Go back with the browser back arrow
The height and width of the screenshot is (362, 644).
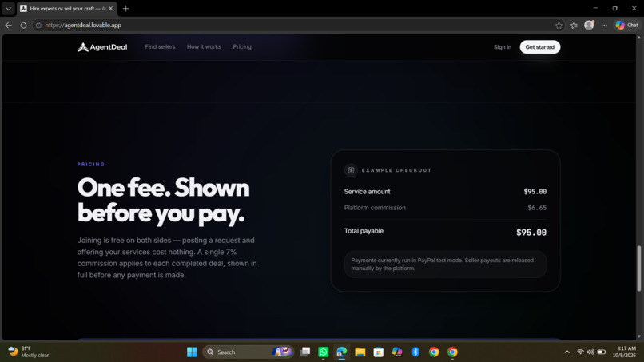9,25
